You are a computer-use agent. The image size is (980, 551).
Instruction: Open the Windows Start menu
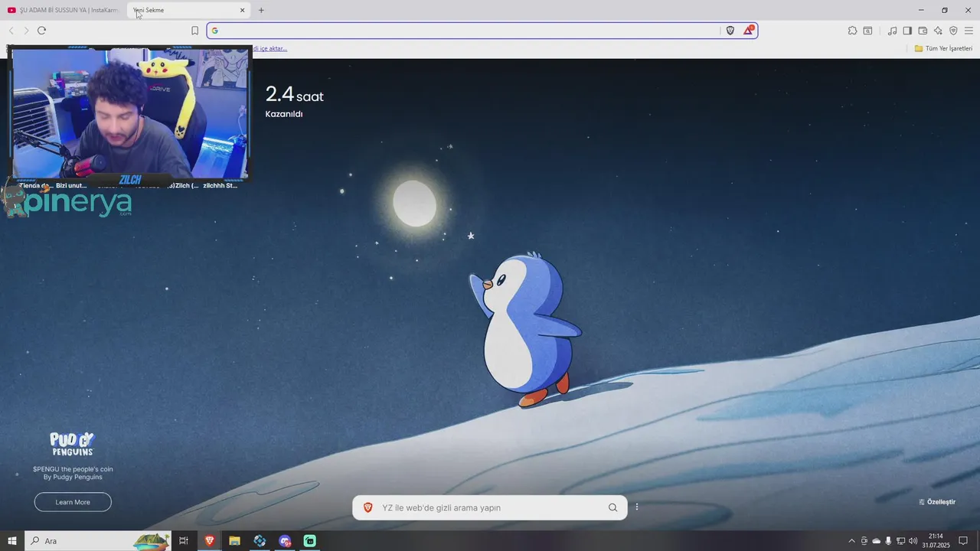12,541
